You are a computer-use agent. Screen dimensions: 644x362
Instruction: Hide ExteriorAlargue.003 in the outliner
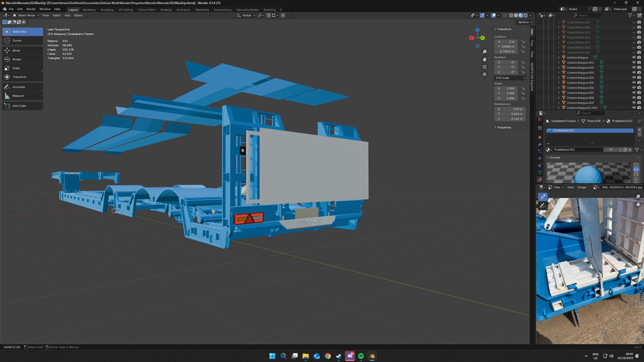(x=634, y=72)
